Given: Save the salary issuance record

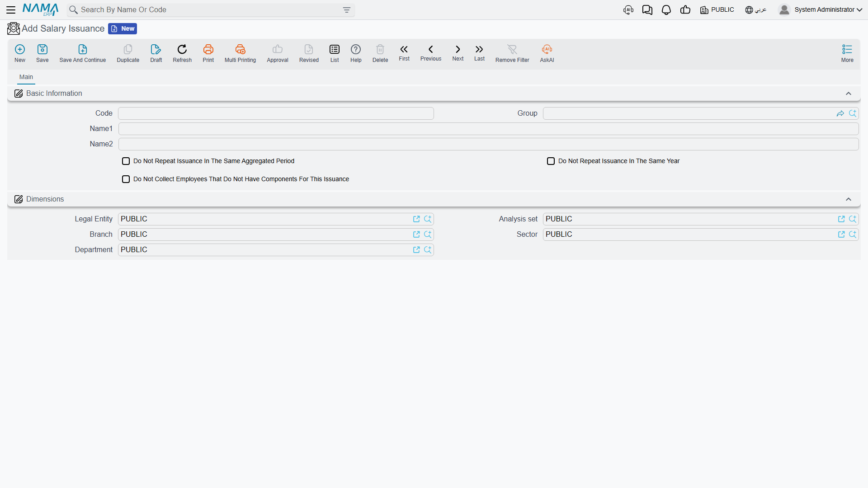Looking at the screenshot, I should (x=42, y=53).
